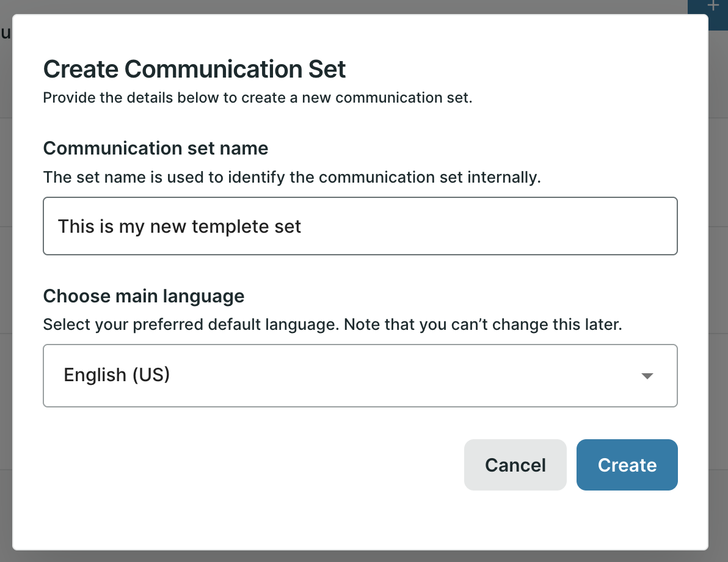Select the "English (US)" value in dropdown
This screenshot has width=728, height=562.
pos(117,374)
